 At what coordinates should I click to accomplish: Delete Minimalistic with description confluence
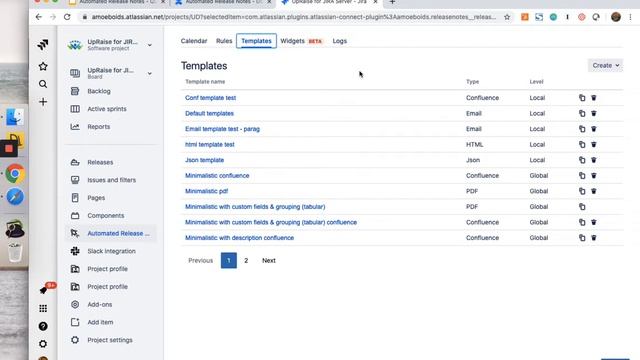(594, 238)
